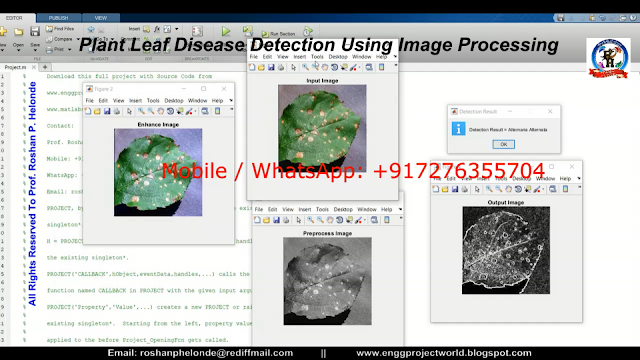Click Run Section in the editor ribbon
This screenshot has width=640, height=360.
(278, 34)
